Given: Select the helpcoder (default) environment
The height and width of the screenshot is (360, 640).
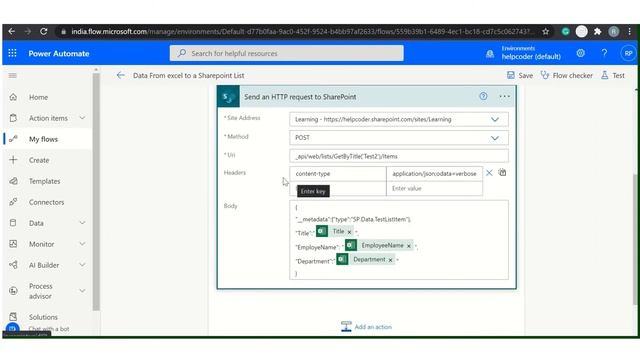Looking at the screenshot, I should pyautogui.click(x=531, y=57).
